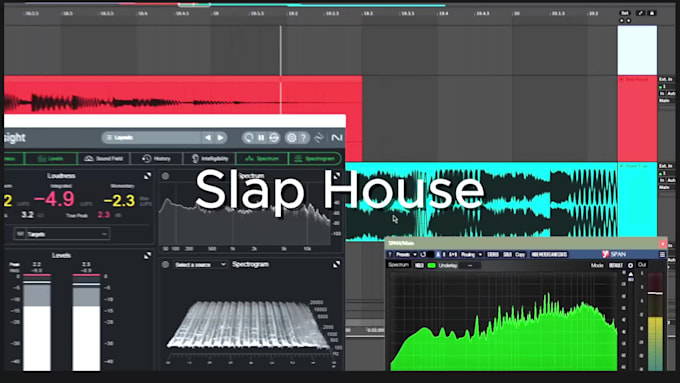Click the lock icon beside the pencil
Image resolution: width=680 pixels, height=383 pixels.
pos(651,13)
